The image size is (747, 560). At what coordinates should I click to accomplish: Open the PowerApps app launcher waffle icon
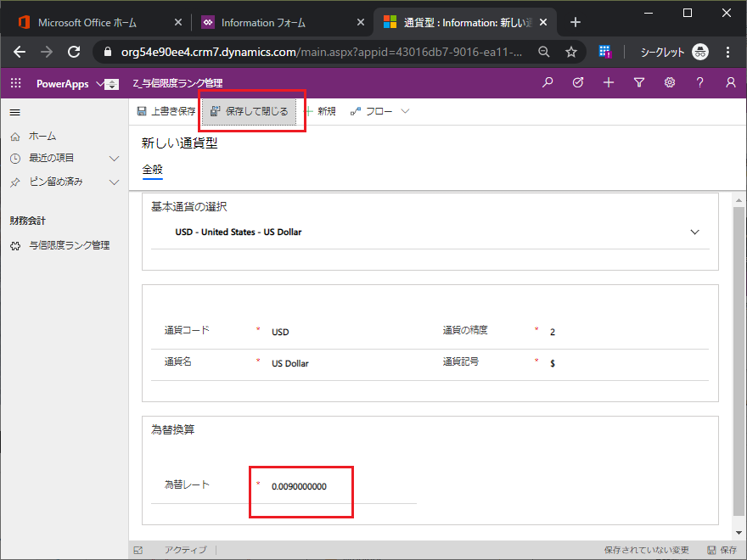pyautogui.click(x=15, y=83)
